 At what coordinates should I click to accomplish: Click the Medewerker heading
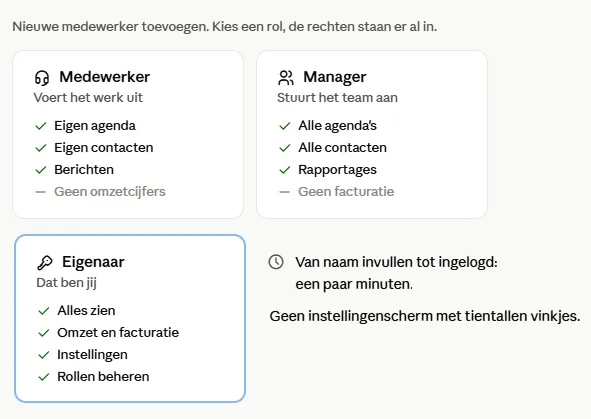104,77
